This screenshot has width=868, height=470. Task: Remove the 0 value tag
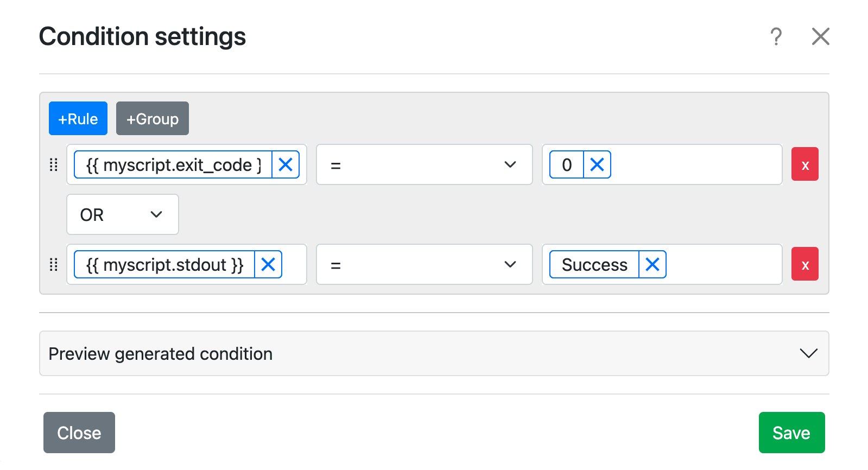pos(597,164)
